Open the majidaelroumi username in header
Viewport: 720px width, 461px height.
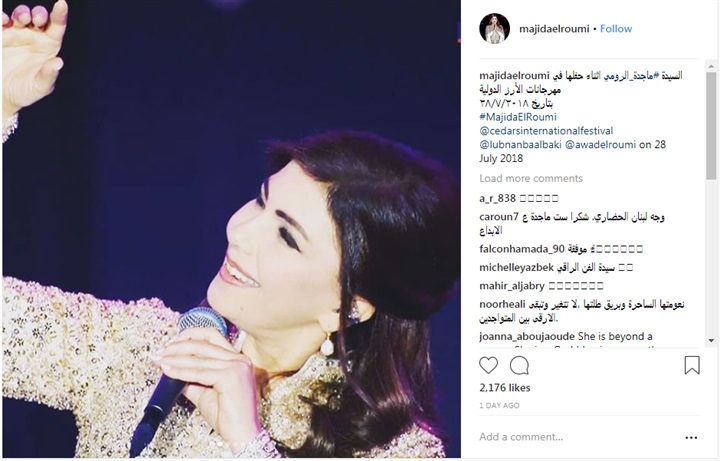click(x=554, y=29)
